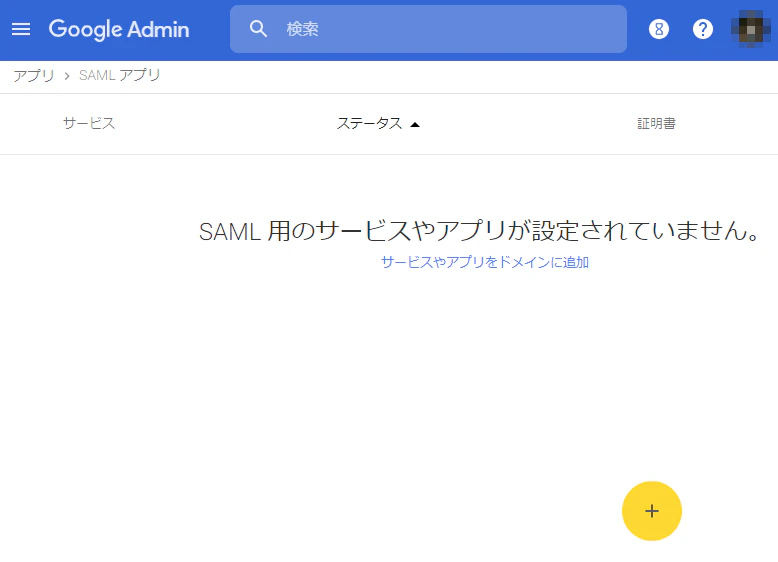Open the user account avatar
Image resolution: width=778 pixels, height=562 pixels.
[x=751, y=29]
